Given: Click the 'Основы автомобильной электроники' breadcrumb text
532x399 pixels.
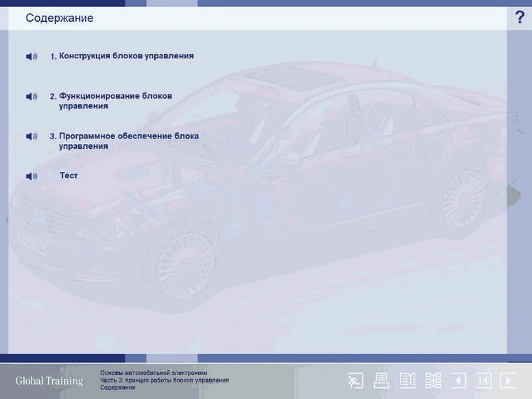Looking at the screenshot, I should 154,373.
